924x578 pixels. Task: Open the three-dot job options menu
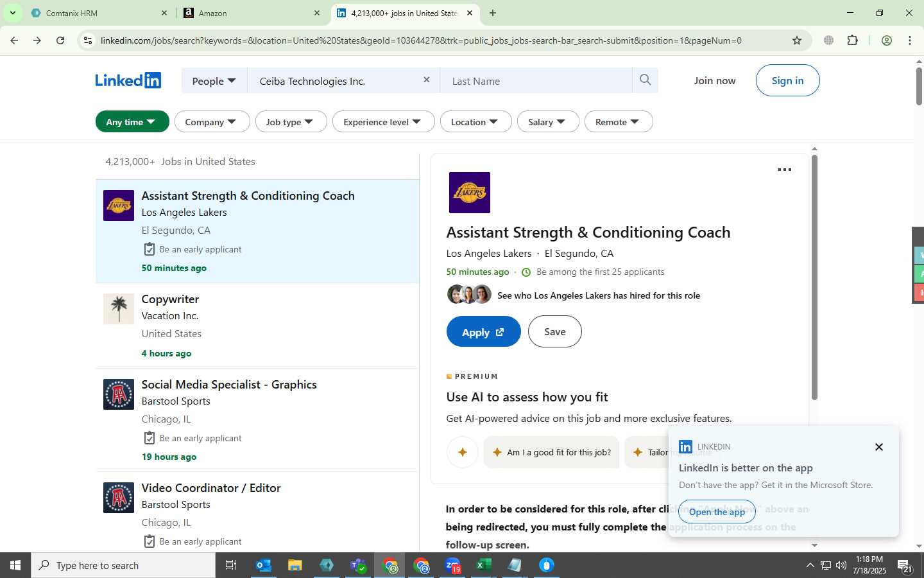point(784,170)
